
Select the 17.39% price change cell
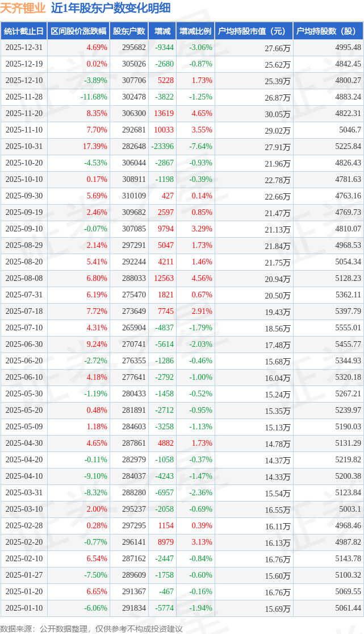coord(95,147)
